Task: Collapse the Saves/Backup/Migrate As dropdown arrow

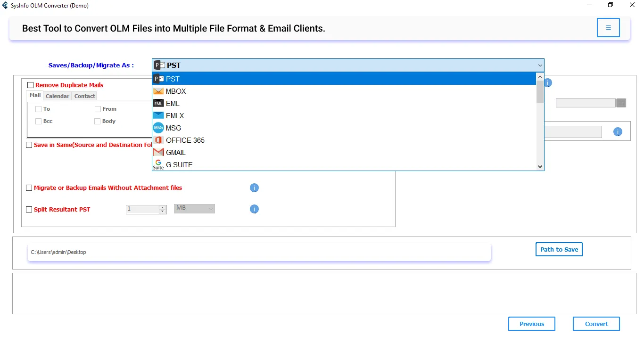Action: pos(540,65)
